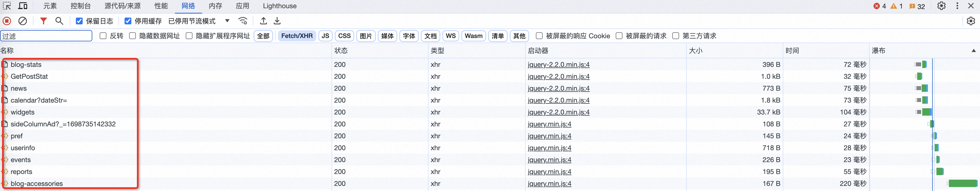The height and width of the screenshot is (191, 980).
Task: Import HAR file with upload icon
Action: click(263, 21)
